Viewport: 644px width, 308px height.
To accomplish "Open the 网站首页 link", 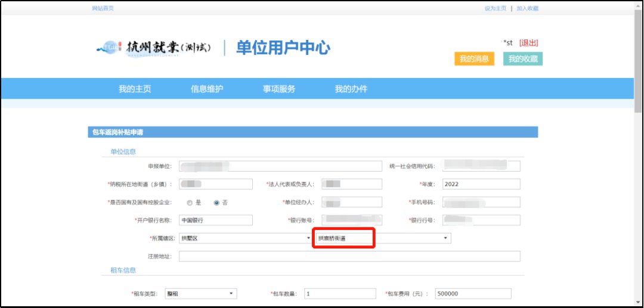I will (x=103, y=8).
